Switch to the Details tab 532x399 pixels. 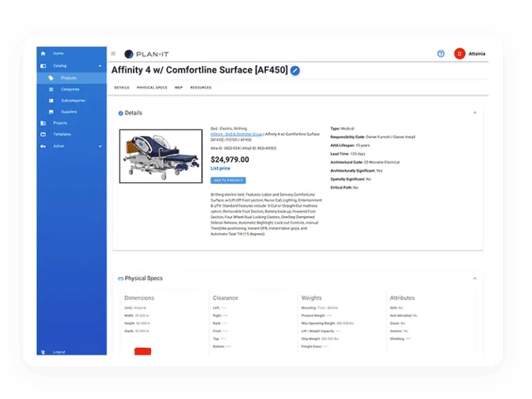tap(122, 87)
